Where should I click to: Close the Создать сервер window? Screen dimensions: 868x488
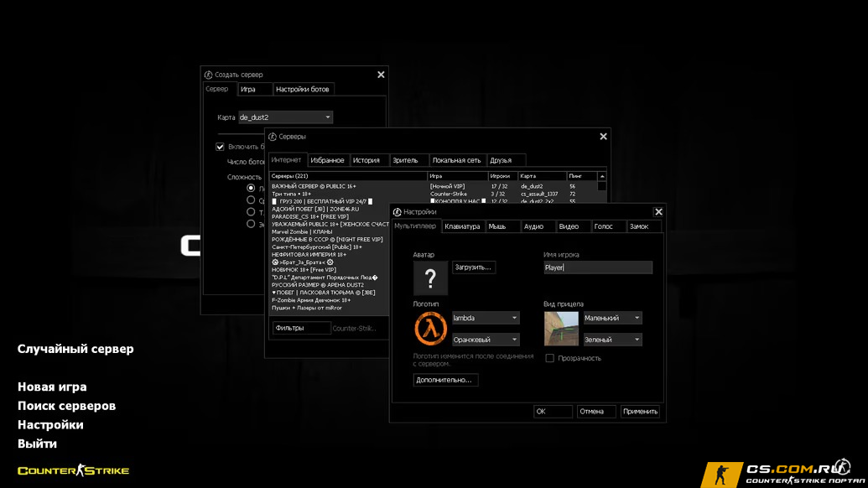381,75
